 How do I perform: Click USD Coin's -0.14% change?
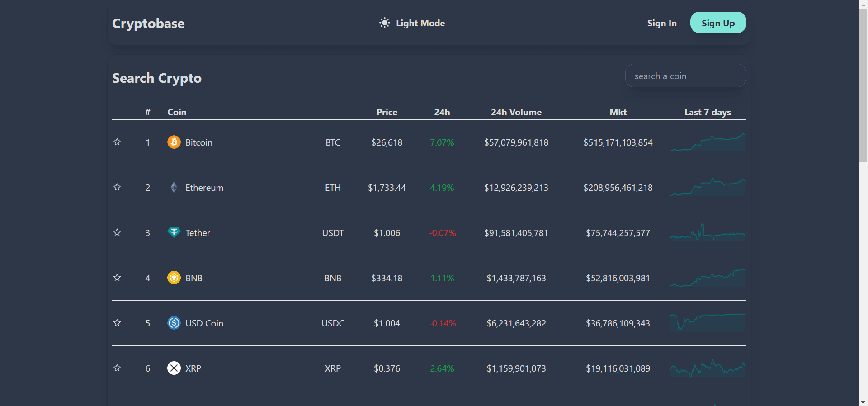point(442,323)
